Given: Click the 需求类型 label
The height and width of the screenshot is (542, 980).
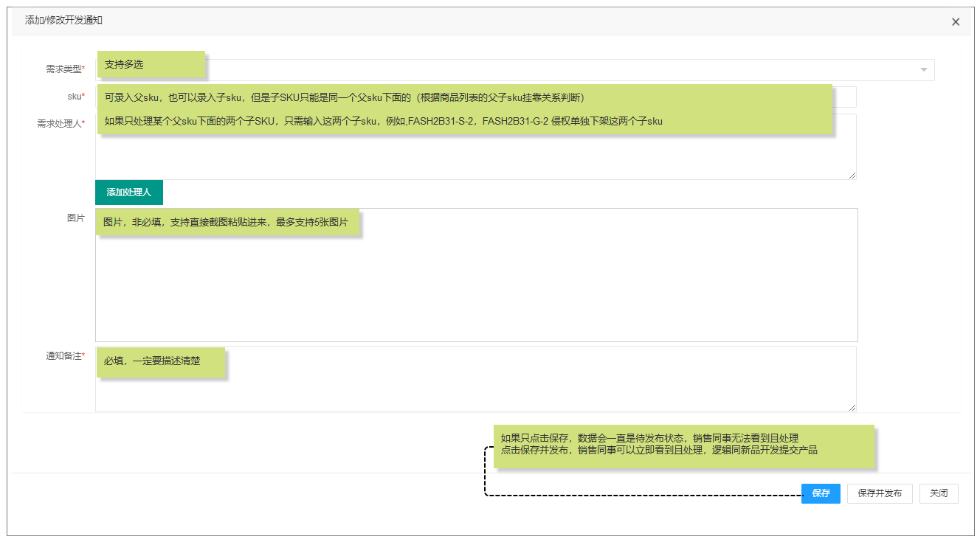Looking at the screenshot, I should 65,69.
